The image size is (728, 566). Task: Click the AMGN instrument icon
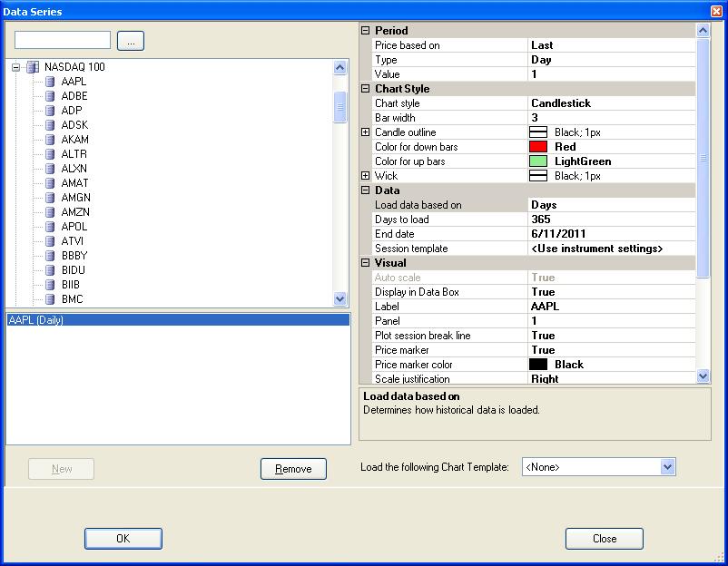(x=50, y=198)
